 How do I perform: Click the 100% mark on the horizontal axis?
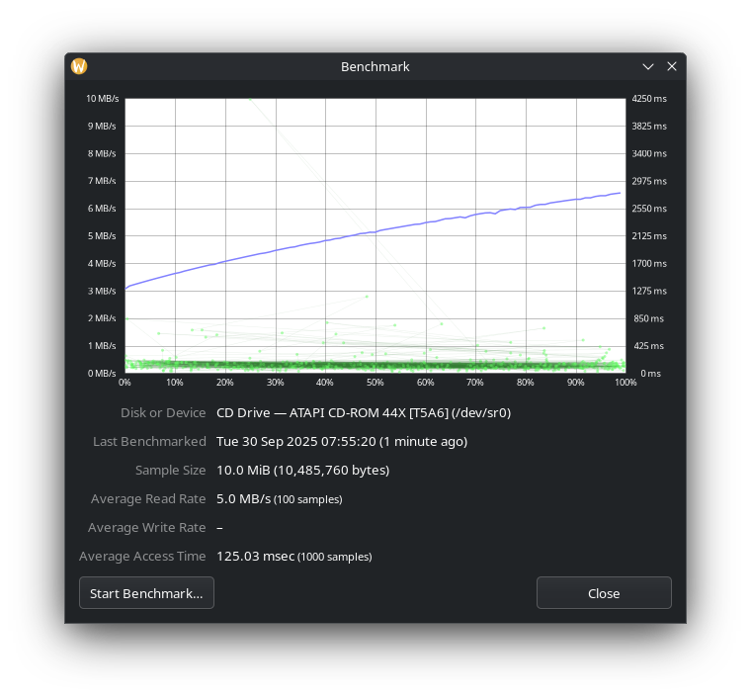coord(624,383)
